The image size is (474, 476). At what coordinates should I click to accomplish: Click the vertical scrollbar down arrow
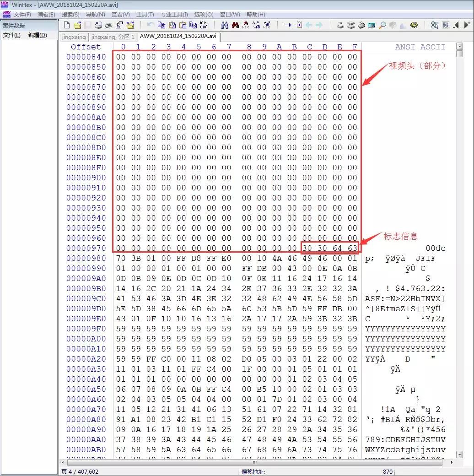pyautogui.click(x=460, y=454)
